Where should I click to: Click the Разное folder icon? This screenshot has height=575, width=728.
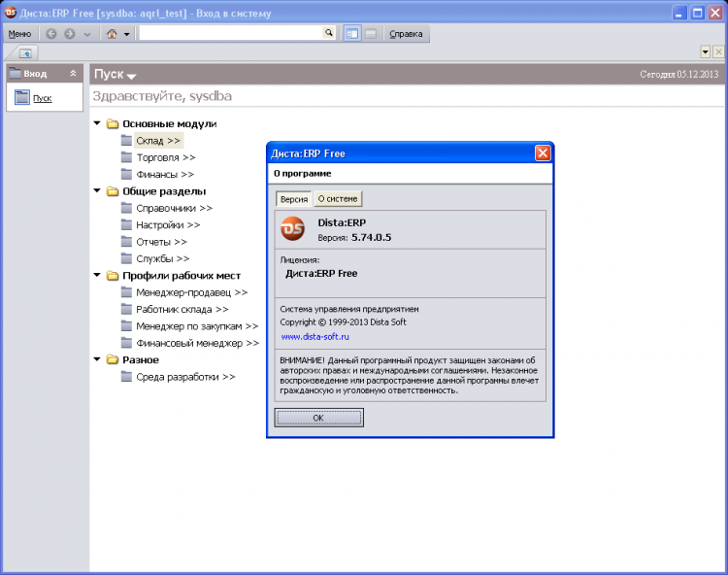(x=113, y=360)
